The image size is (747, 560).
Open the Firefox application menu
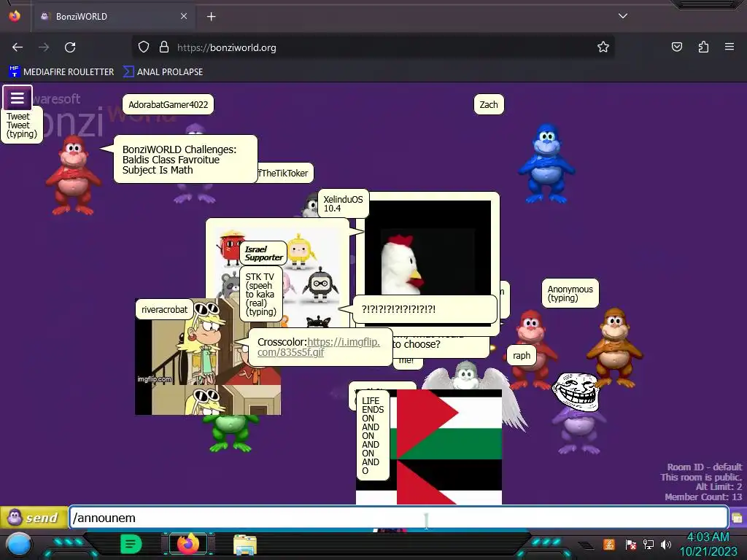(729, 47)
